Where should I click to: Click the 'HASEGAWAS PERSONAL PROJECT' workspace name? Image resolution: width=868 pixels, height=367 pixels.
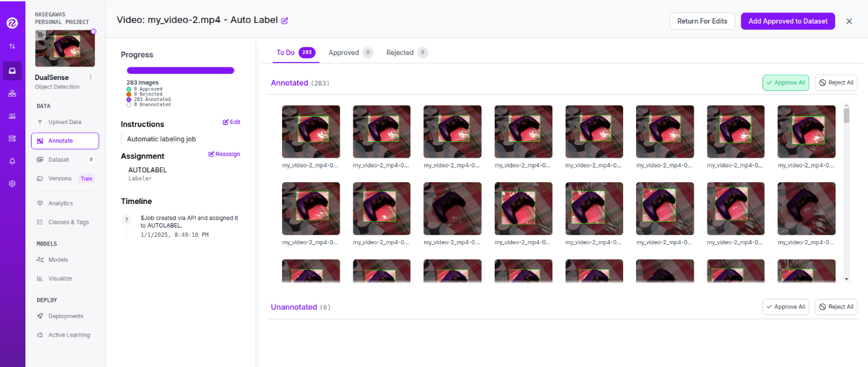[x=62, y=18]
